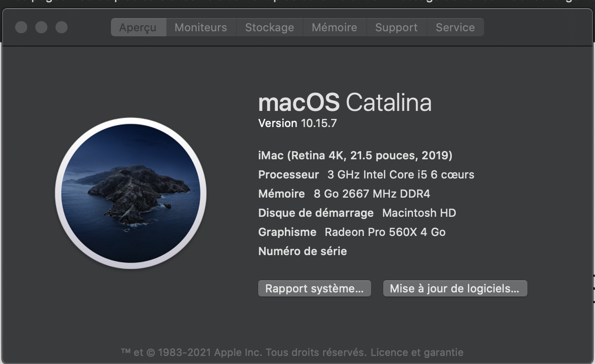Click the macOS Catalina title text
The image size is (595, 364).
click(344, 103)
